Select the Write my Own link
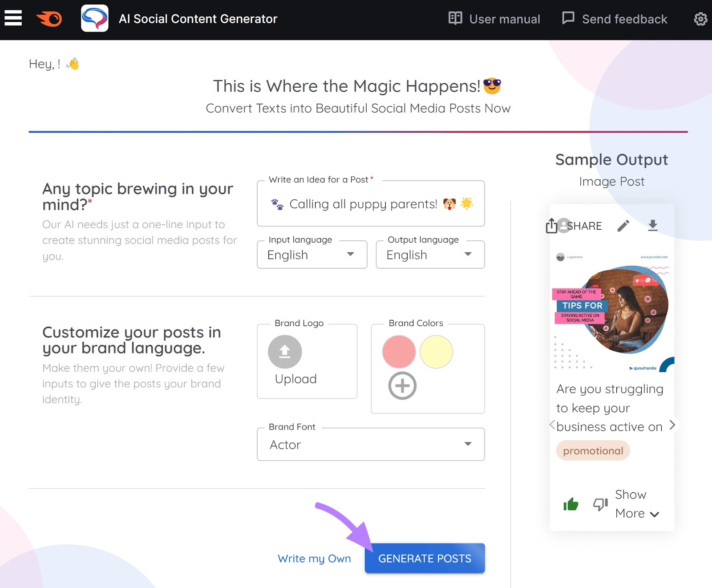 (x=314, y=558)
